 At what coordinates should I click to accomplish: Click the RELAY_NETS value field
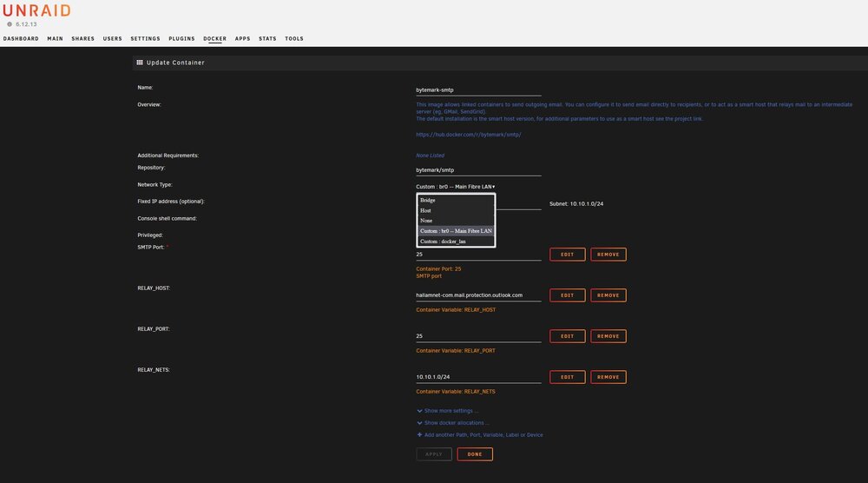pyautogui.click(x=478, y=377)
